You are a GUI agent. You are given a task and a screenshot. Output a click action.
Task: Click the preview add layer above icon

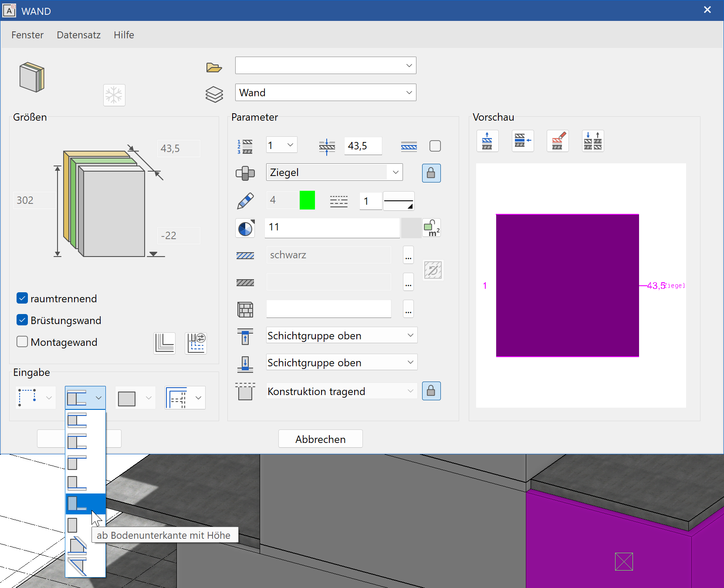coord(487,141)
